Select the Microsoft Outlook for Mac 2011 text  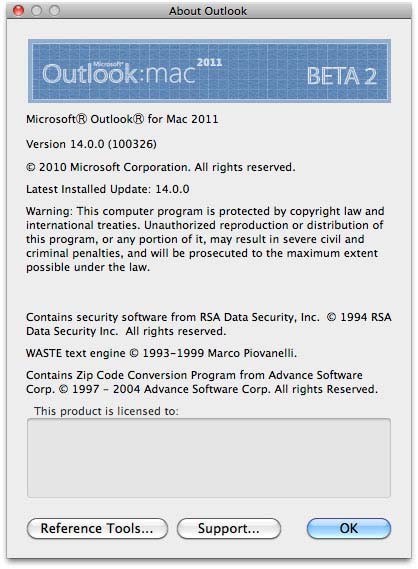tap(122, 119)
